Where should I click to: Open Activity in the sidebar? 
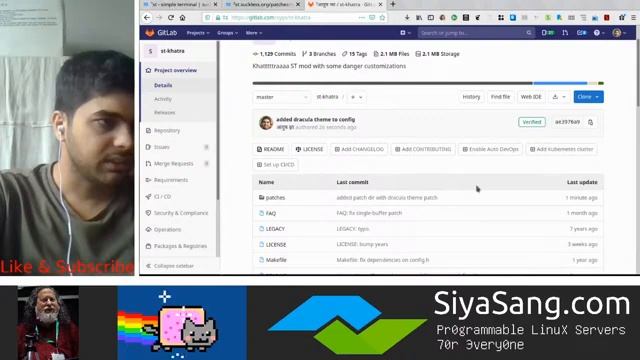[163, 99]
